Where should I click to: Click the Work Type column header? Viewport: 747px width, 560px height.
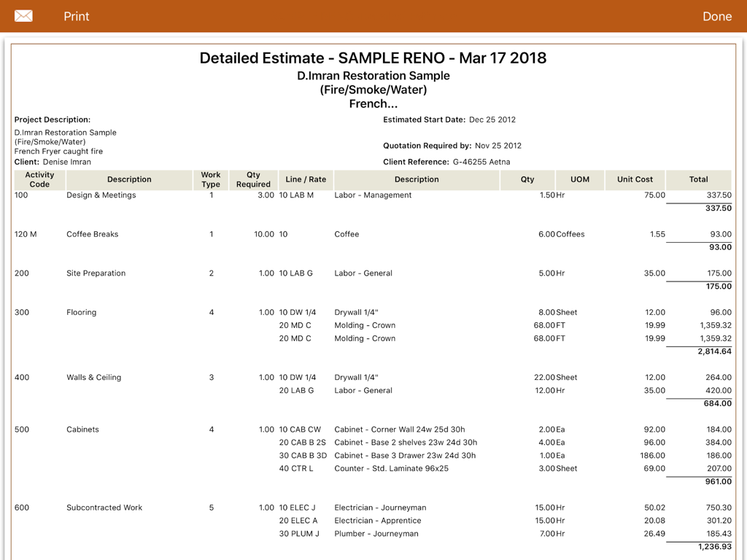[211, 179]
